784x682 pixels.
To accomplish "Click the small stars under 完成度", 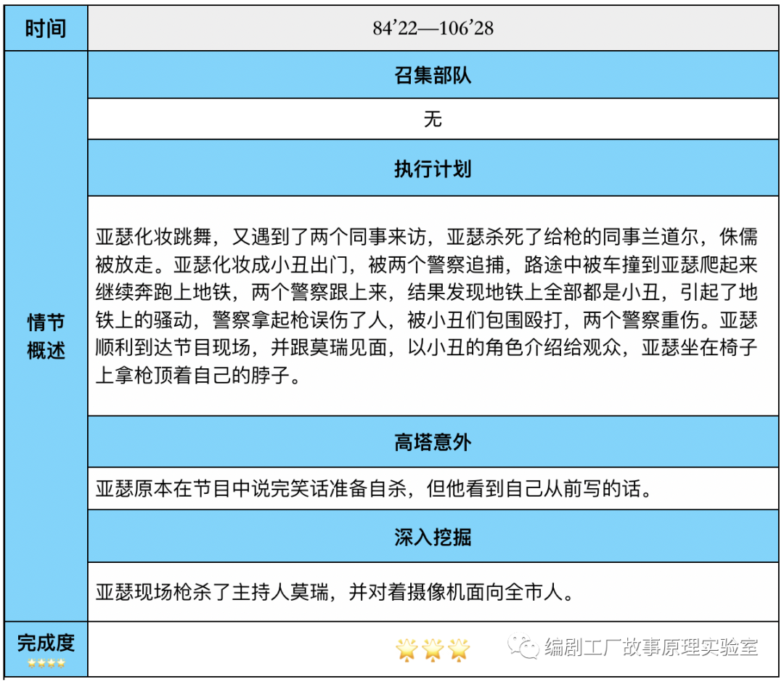I will (x=46, y=663).
